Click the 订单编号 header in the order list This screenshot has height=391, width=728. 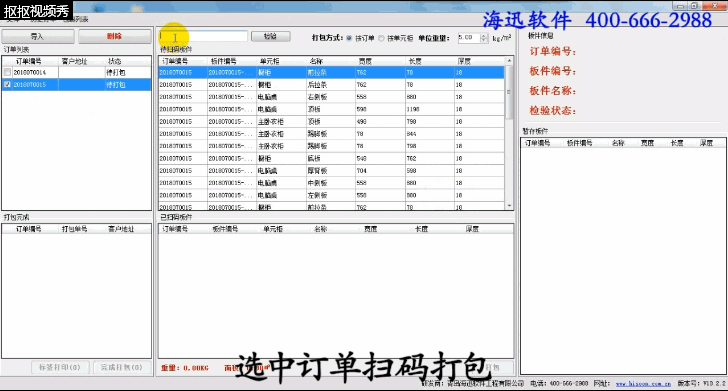[29, 61]
